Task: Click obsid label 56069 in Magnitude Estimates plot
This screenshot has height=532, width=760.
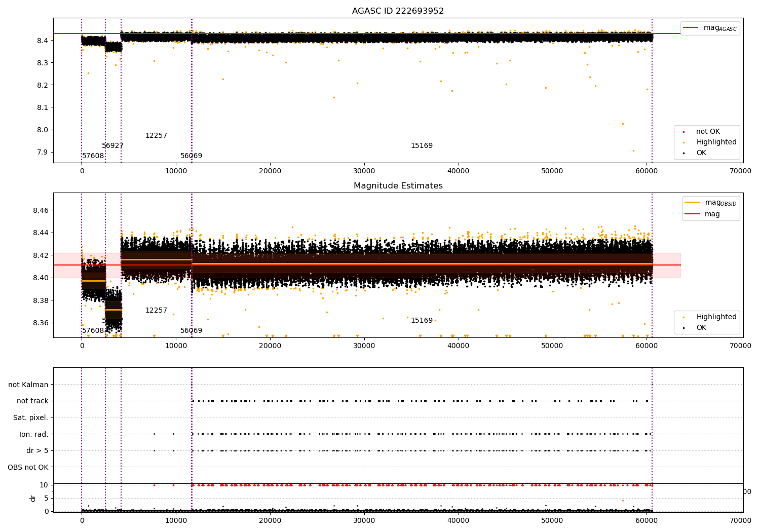Action: click(x=191, y=331)
